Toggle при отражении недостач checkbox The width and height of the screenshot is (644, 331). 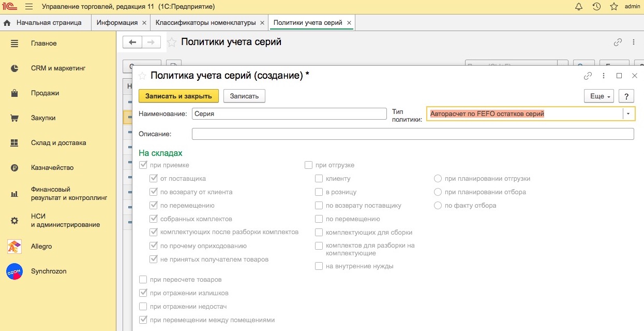pyautogui.click(x=143, y=307)
